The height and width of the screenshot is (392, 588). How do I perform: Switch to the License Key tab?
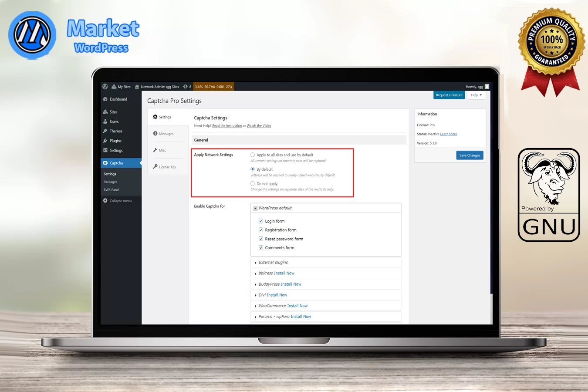click(x=168, y=167)
